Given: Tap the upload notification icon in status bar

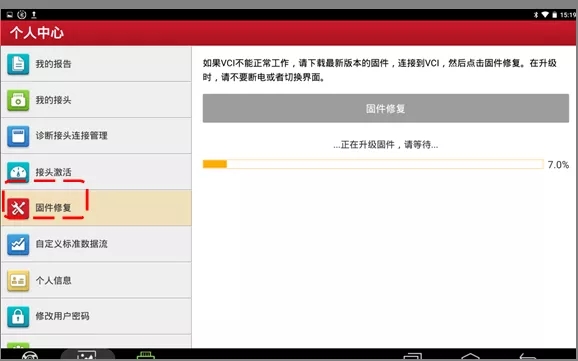Looking at the screenshot, I should pos(34,15).
